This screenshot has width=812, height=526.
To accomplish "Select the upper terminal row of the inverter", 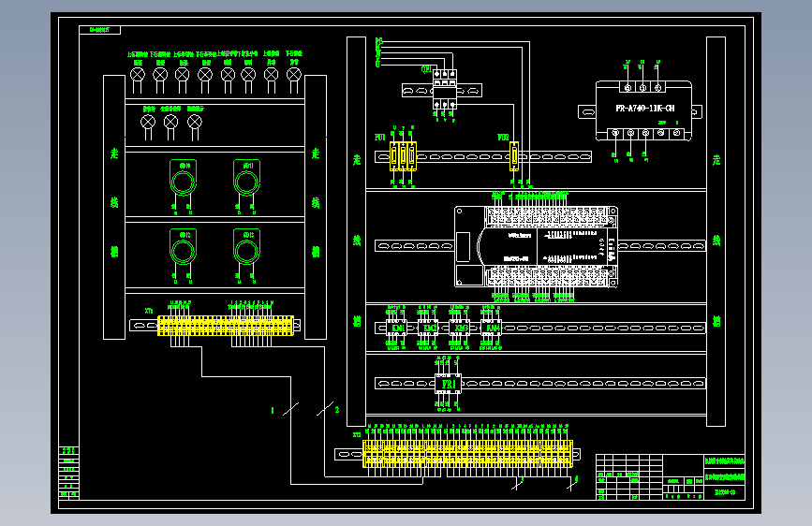I will click(x=642, y=87).
